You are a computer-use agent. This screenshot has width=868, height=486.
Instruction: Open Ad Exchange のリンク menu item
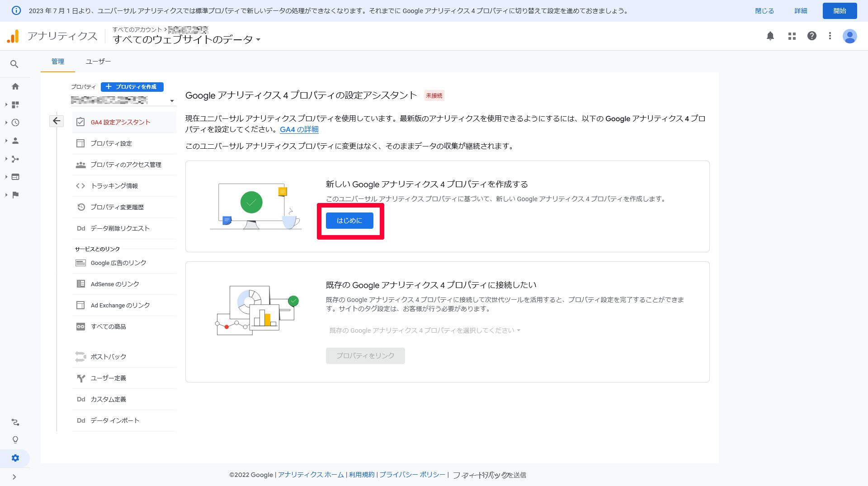[124, 305]
